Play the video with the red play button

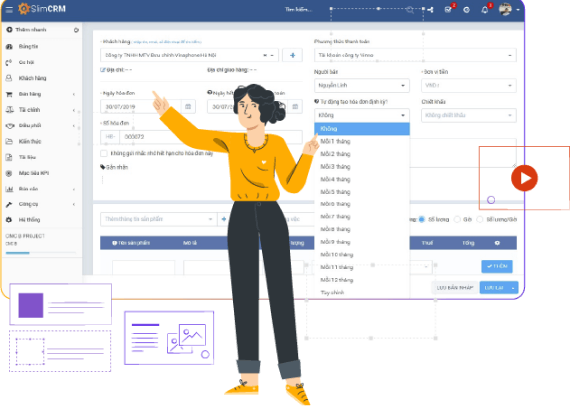point(524,178)
